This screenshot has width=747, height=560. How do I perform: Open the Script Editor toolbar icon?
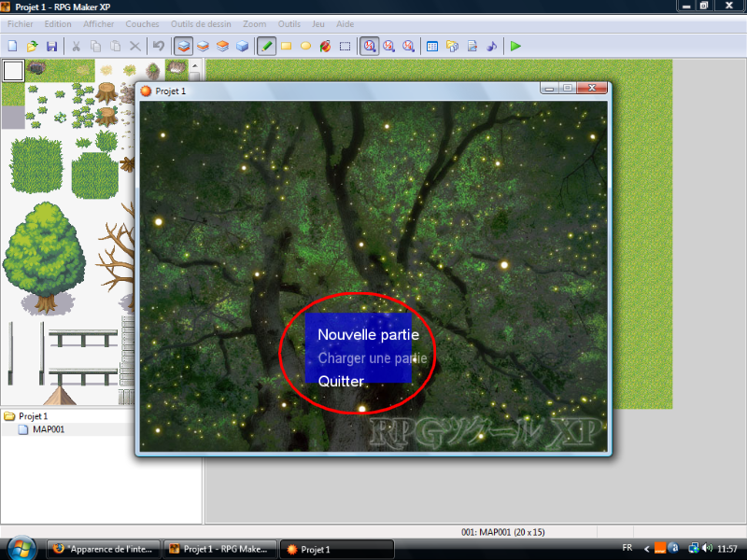tap(472, 45)
